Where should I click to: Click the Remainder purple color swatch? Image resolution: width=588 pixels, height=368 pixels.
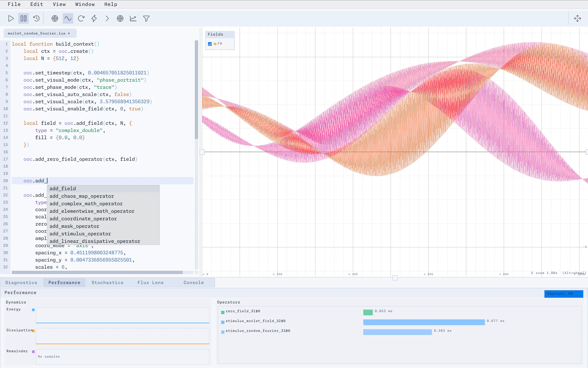[33, 352]
